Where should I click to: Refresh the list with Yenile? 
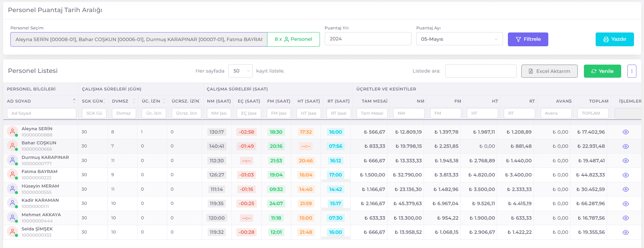602,71
